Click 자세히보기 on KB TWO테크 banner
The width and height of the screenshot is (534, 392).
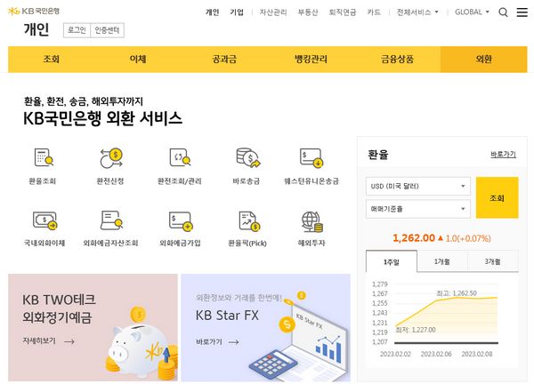coord(48,341)
